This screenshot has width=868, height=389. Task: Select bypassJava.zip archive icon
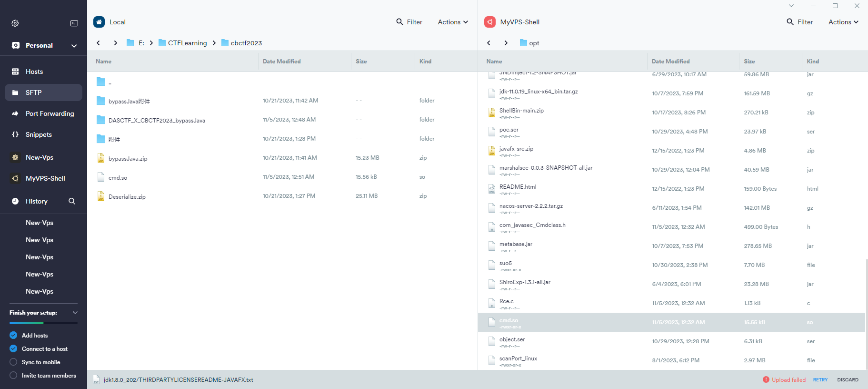(x=101, y=158)
